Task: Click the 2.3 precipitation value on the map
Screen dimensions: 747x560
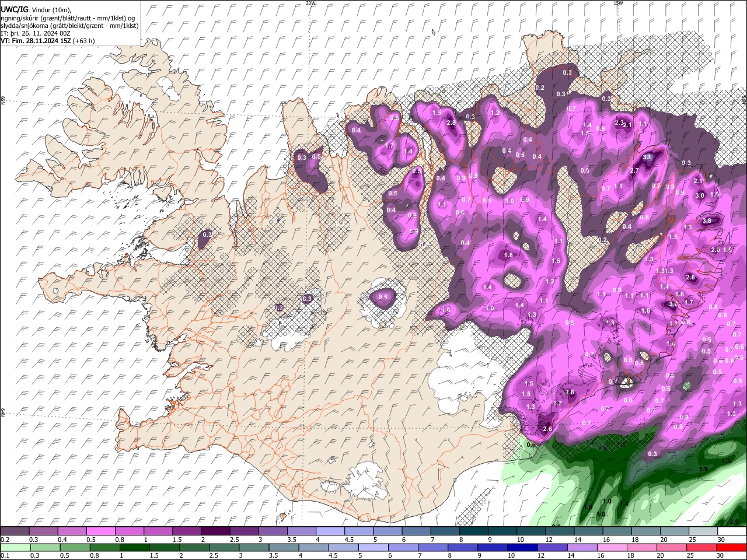Action: point(619,123)
